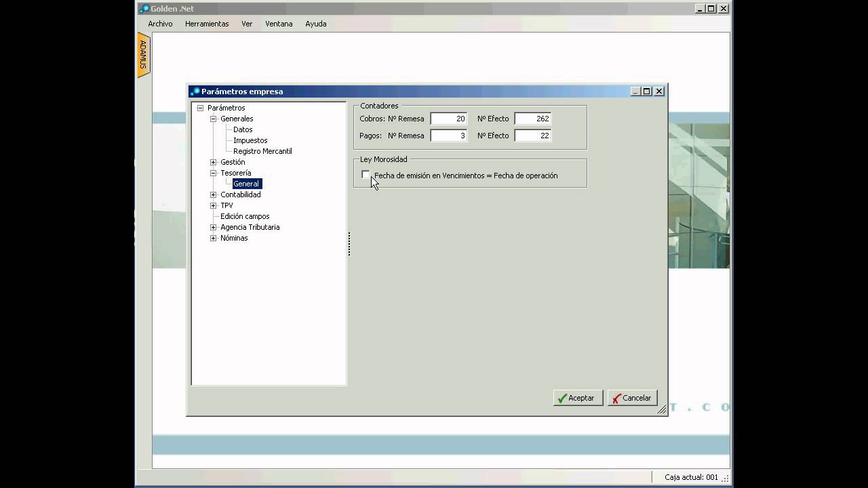
Task: Select the Contabilidad tree label
Action: (240, 195)
